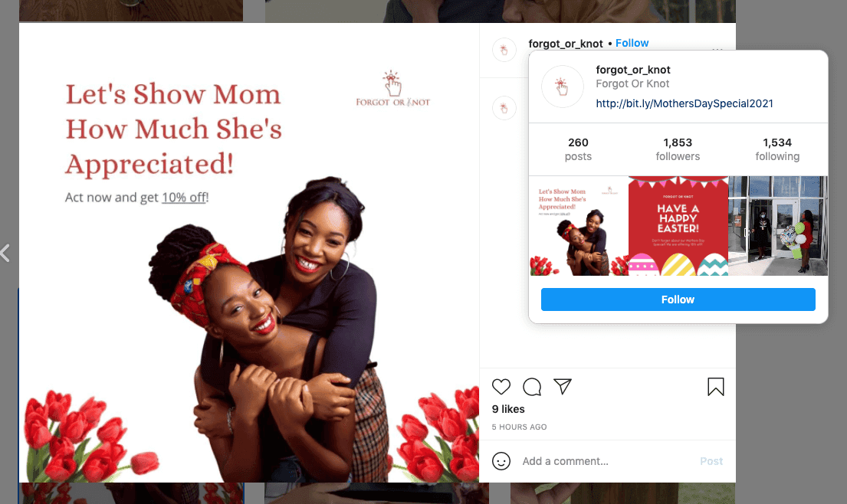Click the Follow link beside the username
The width and height of the screenshot is (847, 504).
[x=632, y=43]
